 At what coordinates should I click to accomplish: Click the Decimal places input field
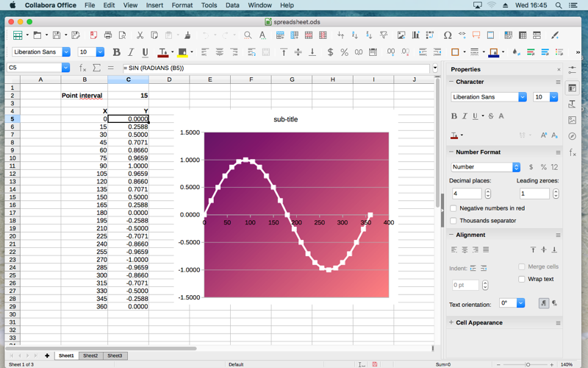tap(466, 194)
